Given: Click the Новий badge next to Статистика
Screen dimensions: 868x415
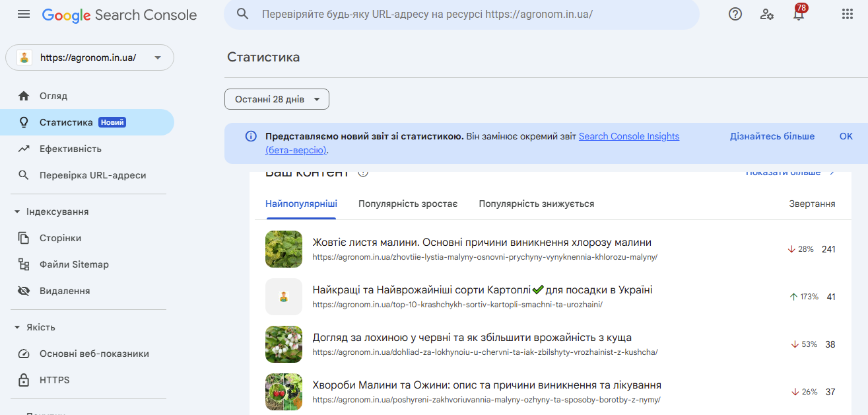Looking at the screenshot, I should [112, 122].
